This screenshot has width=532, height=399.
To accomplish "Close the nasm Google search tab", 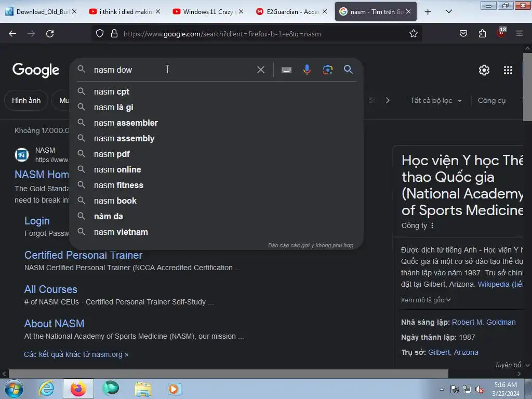I will click(408, 12).
